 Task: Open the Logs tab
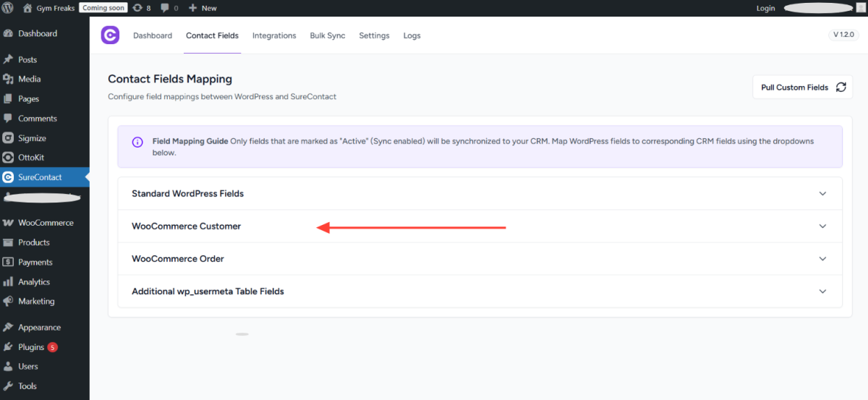(412, 35)
